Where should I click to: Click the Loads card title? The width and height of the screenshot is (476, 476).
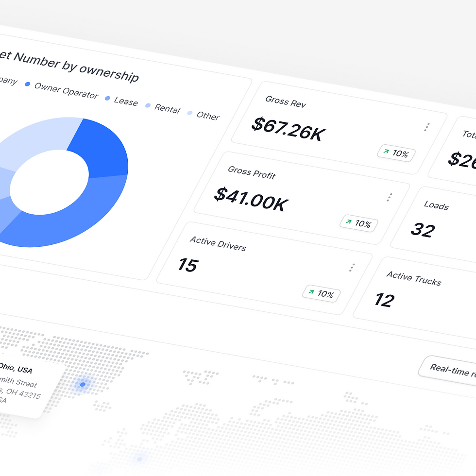[x=436, y=205]
